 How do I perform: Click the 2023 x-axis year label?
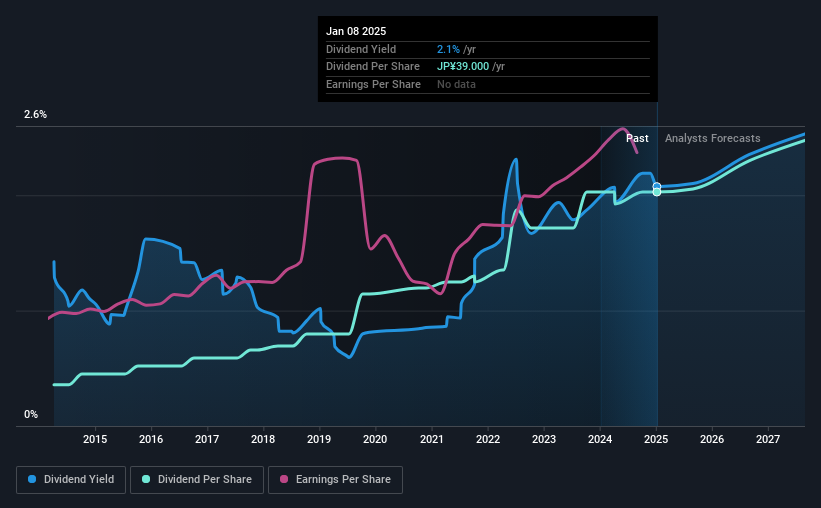click(x=544, y=439)
